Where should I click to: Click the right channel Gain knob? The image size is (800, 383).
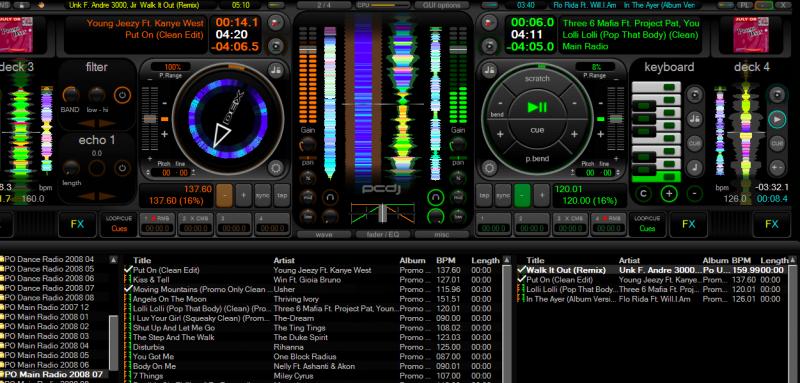coord(458,146)
